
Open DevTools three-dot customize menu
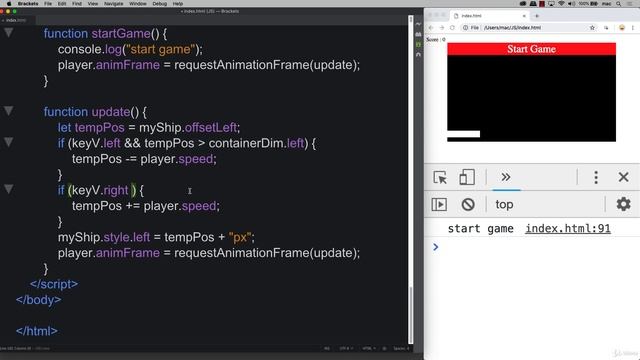[x=596, y=177]
